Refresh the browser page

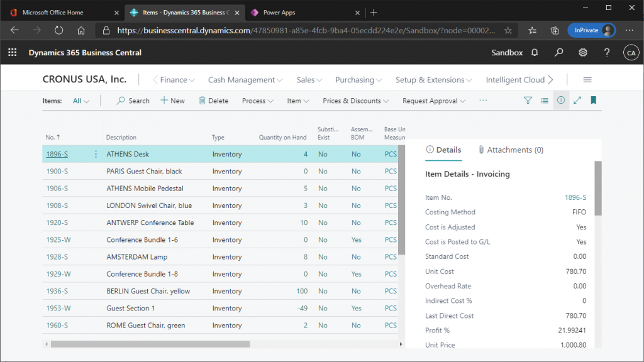[x=58, y=30]
